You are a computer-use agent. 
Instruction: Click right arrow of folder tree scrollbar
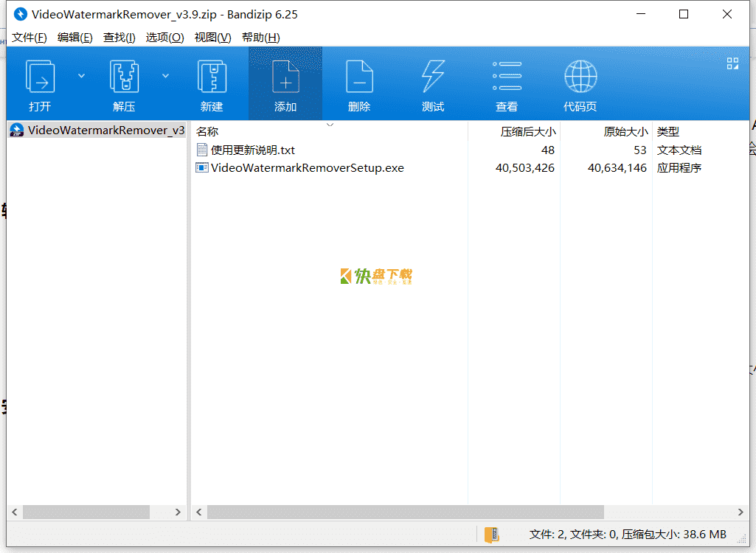pyautogui.click(x=178, y=512)
